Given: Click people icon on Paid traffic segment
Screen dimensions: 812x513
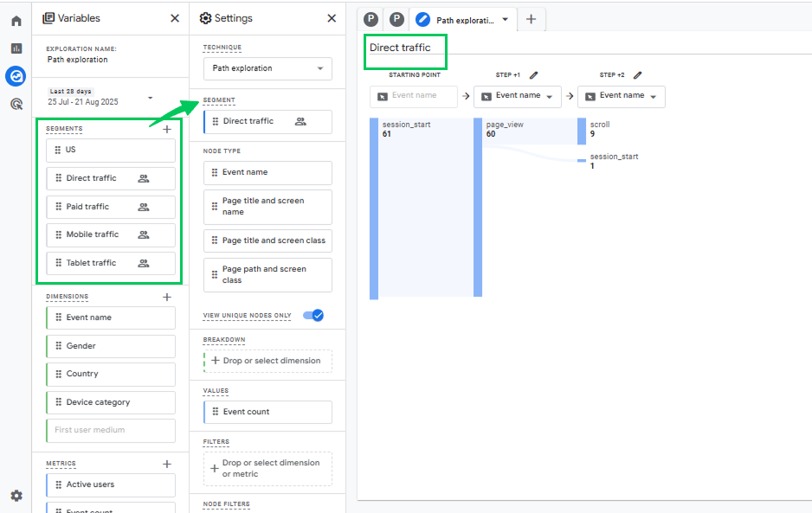Looking at the screenshot, I should tap(144, 207).
